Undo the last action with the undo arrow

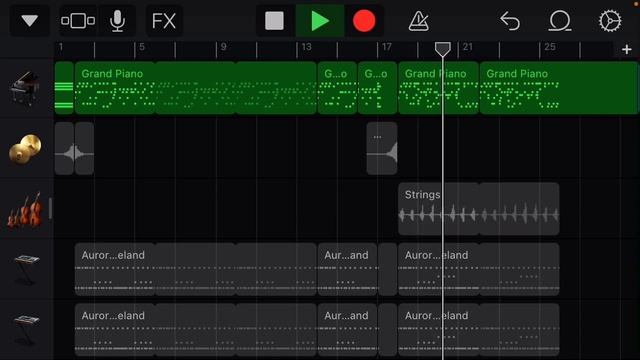510,20
